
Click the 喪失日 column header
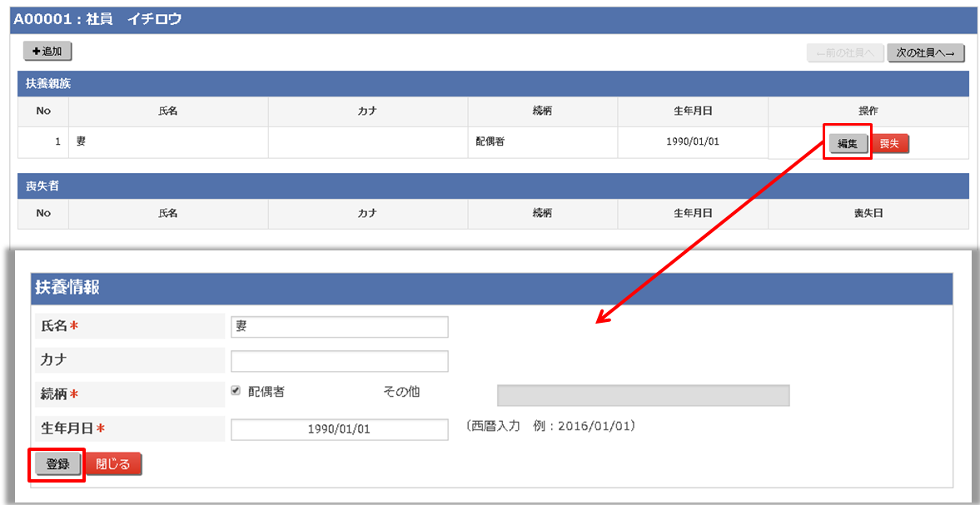(868, 214)
